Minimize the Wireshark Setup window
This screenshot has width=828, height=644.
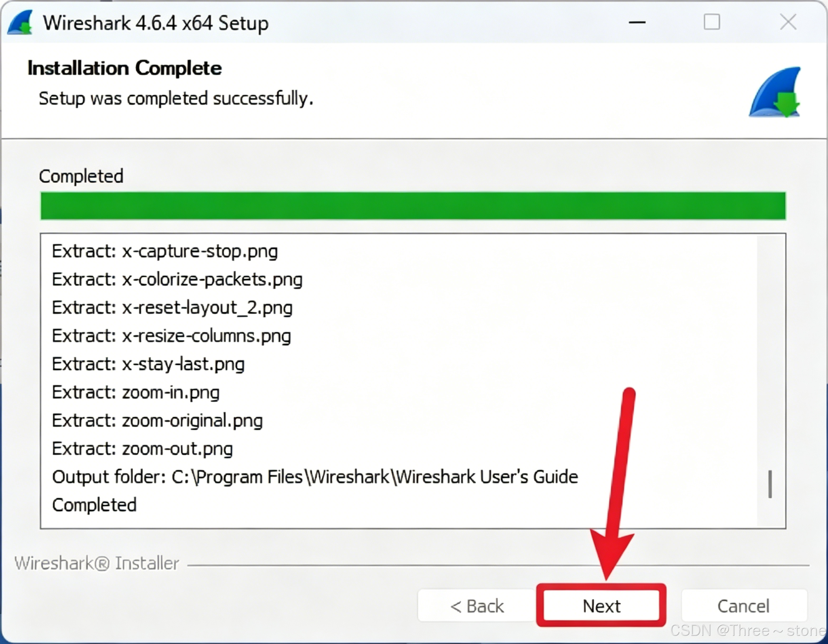[637, 22]
